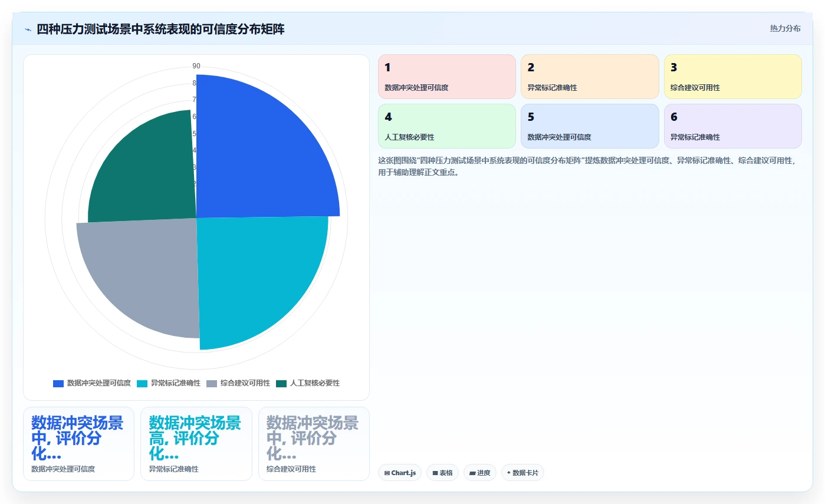Open card 6 异常标记准确性
Screen dimensions: 825x504
[x=733, y=126]
